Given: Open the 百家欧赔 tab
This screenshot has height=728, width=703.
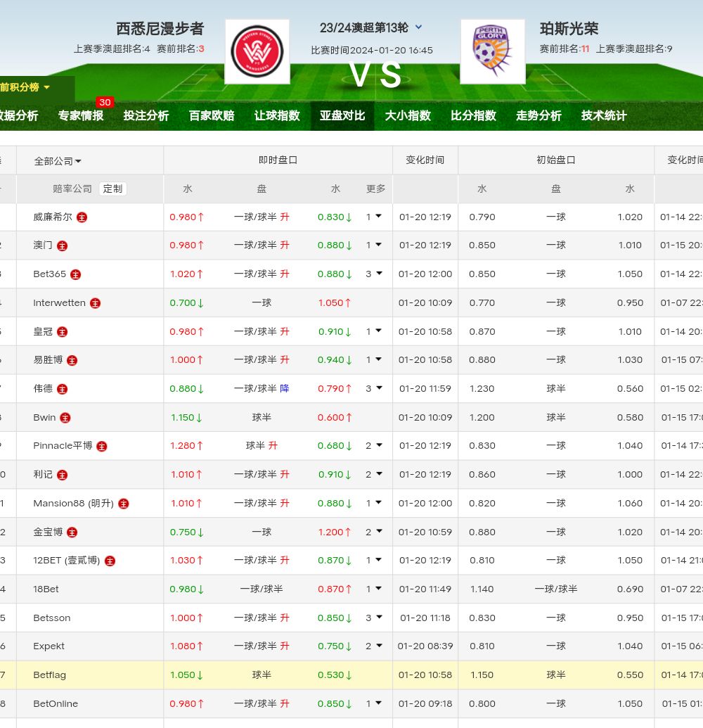Looking at the screenshot, I should coord(212,115).
